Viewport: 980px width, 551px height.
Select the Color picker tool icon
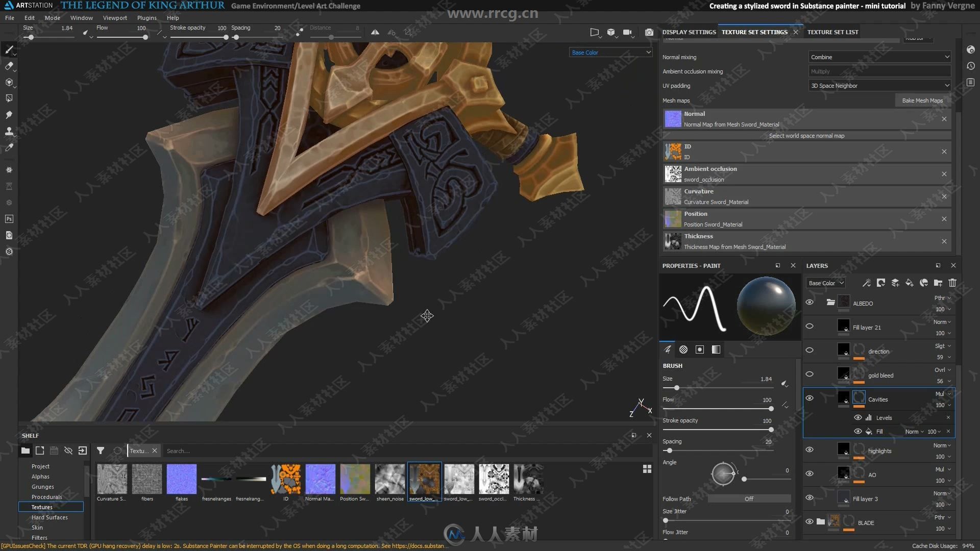[9, 147]
